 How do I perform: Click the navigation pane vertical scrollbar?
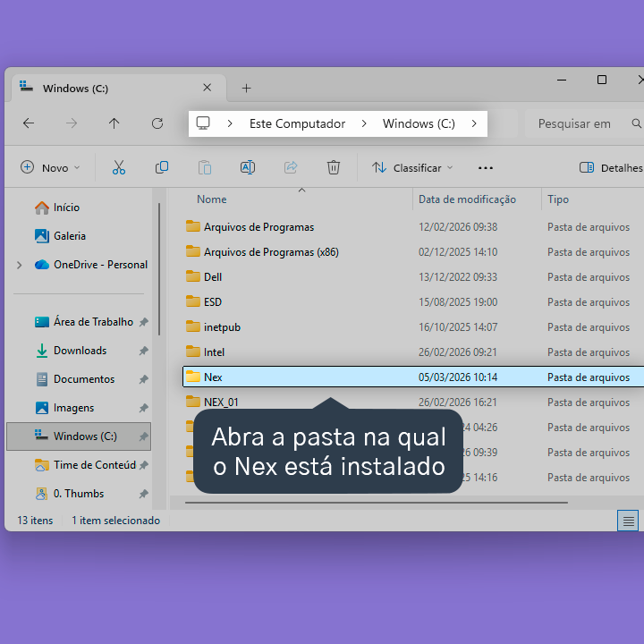[x=159, y=269]
